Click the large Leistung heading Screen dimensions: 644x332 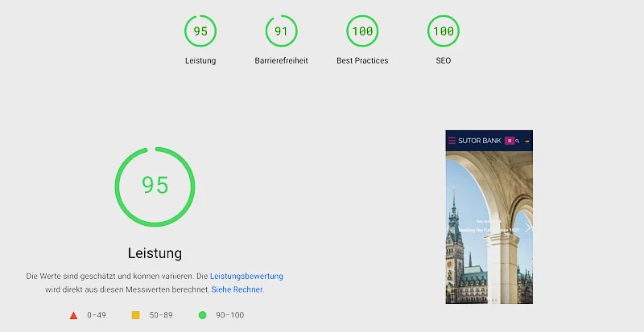(155, 252)
